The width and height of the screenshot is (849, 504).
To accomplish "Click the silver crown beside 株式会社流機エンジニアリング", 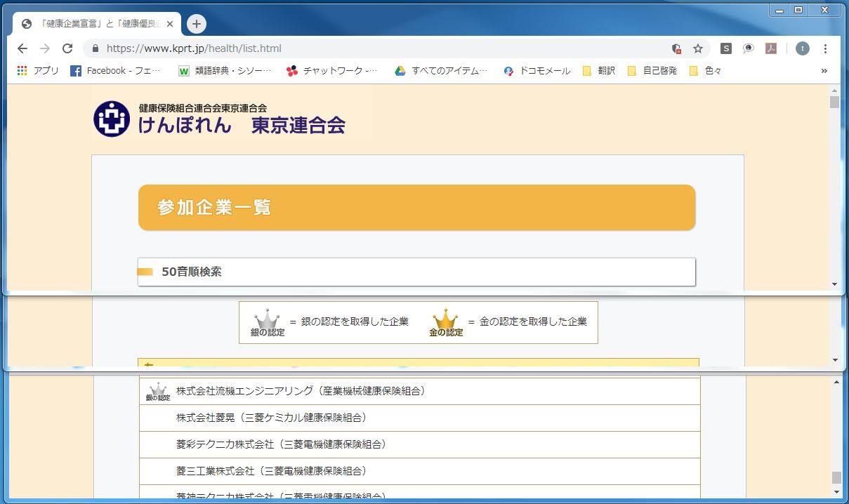I will click(158, 392).
